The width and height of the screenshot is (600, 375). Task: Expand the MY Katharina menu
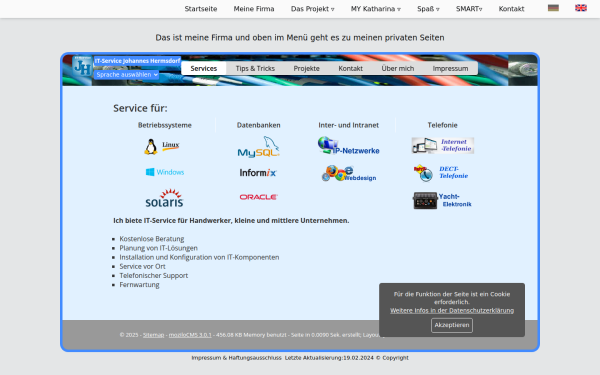(x=376, y=9)
